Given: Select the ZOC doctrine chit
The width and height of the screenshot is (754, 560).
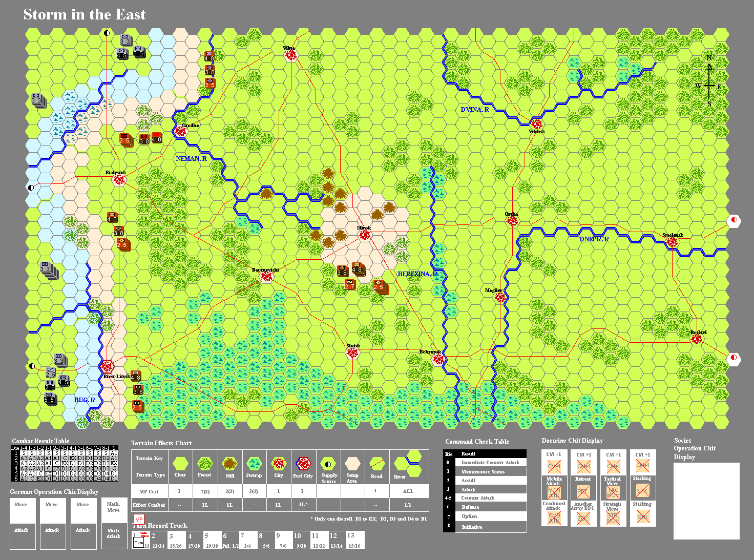Looking at the screenshot, I should pyautogui.click(x=583, y=518).
